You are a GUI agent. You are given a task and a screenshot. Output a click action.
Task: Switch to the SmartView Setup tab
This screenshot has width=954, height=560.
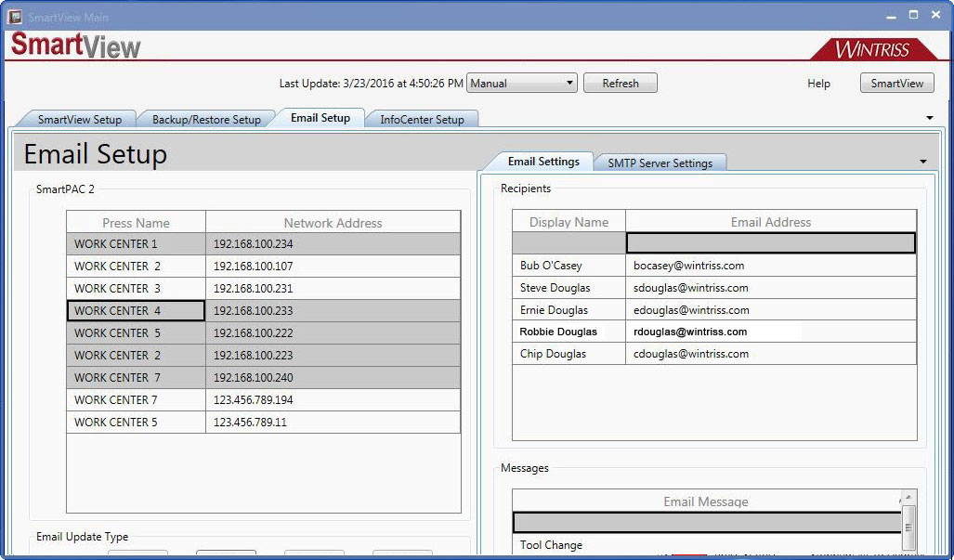tap(80, 119)
